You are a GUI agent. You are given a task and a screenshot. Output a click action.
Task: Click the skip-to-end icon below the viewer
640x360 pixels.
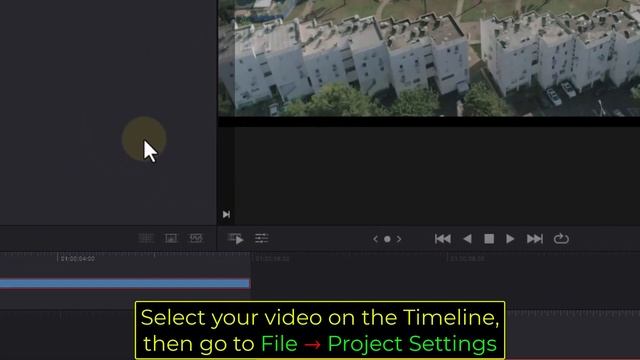pyautogui.click(x=226, y=214)
